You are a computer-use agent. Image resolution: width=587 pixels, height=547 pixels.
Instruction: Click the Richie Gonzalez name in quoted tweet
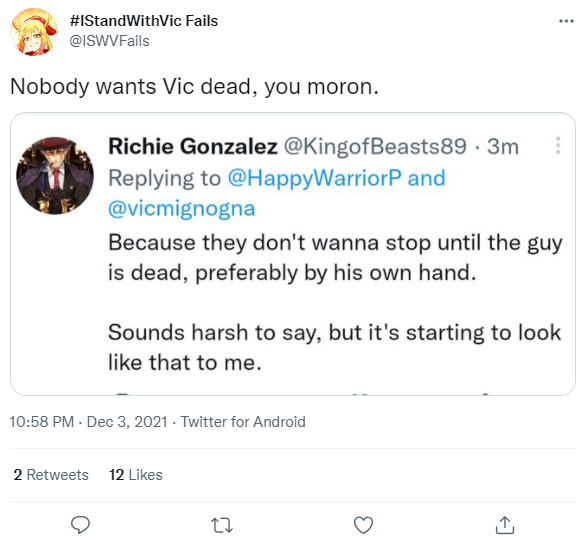(x=193, y=146)
